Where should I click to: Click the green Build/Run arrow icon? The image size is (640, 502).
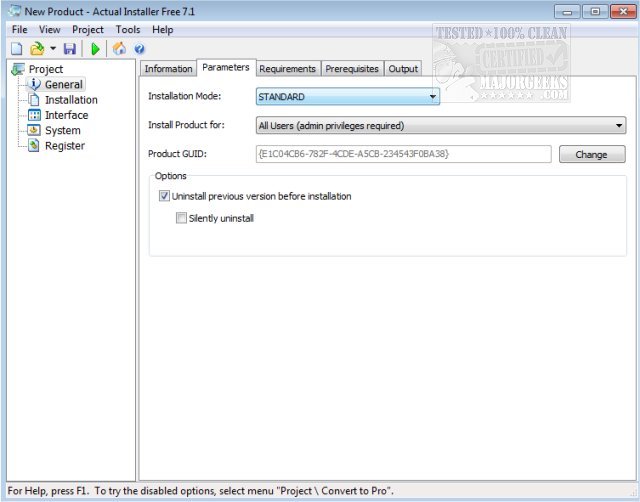pyautogui.click(x=96, y=49)
